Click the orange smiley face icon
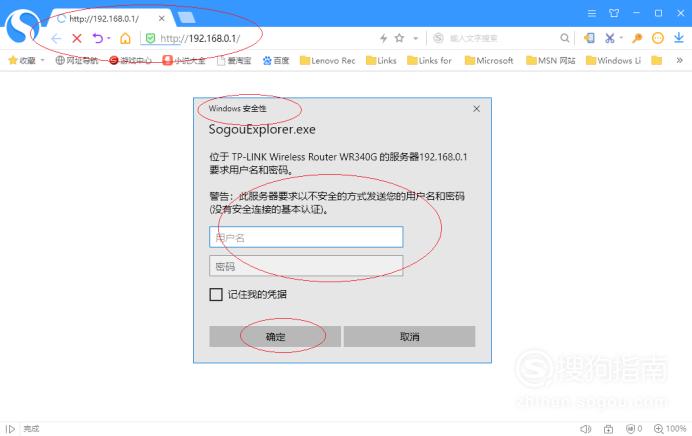Screen dimensions: 692x436 [x=658, y=38]
